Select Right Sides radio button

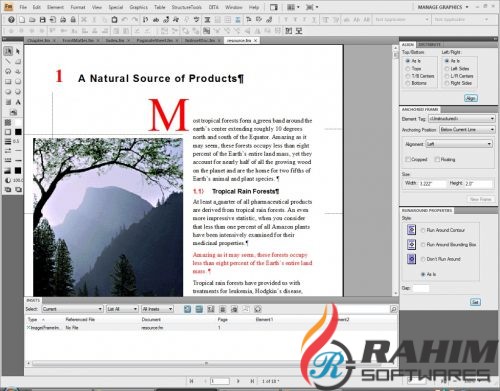point(447,83)
